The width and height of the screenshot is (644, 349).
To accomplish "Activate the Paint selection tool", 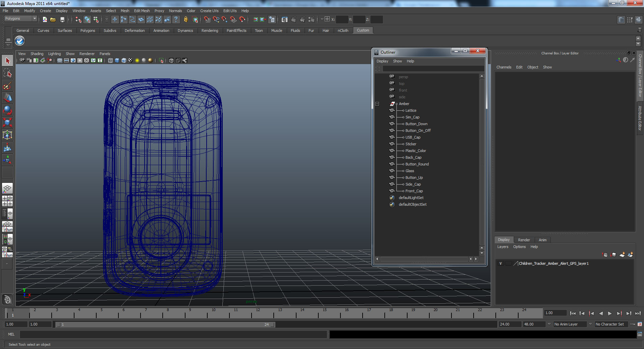I will pos(7,86).
